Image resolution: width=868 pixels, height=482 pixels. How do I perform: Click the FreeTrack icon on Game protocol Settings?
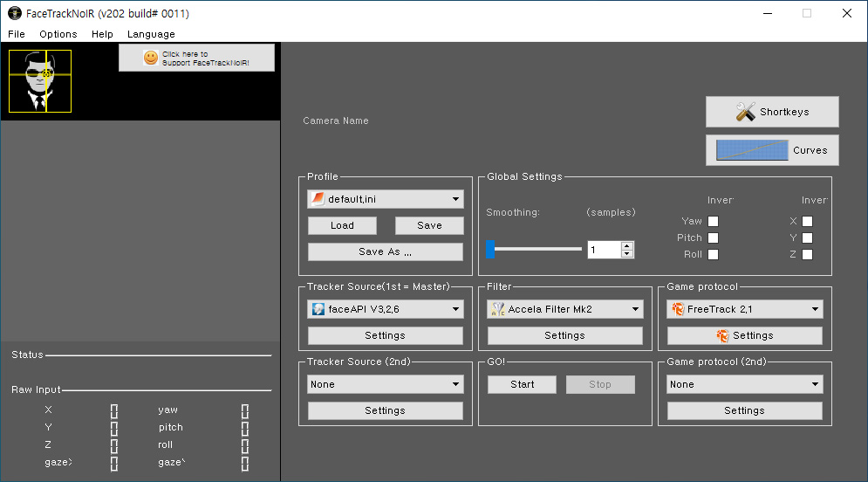click(722, 335)
